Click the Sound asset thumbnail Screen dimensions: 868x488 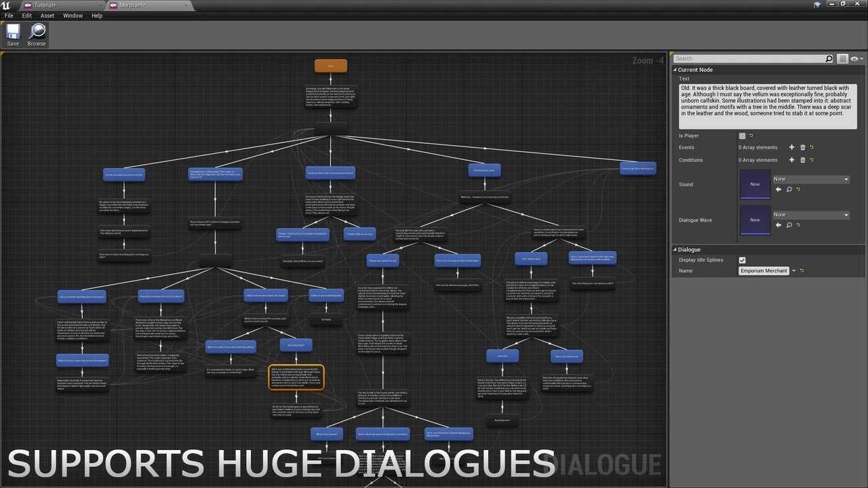click(x=755, y=184)
